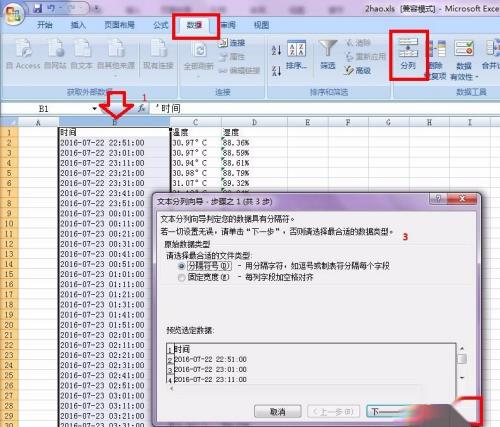Switch to the 开始 ribbon tab
This screenshot has width=500, height=427.
[x=44, y=25]
